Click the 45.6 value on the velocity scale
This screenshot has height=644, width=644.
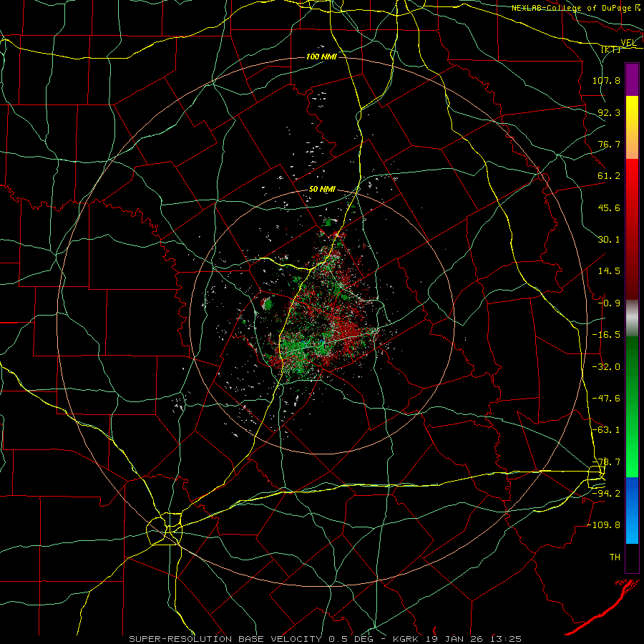pos(609,208)
